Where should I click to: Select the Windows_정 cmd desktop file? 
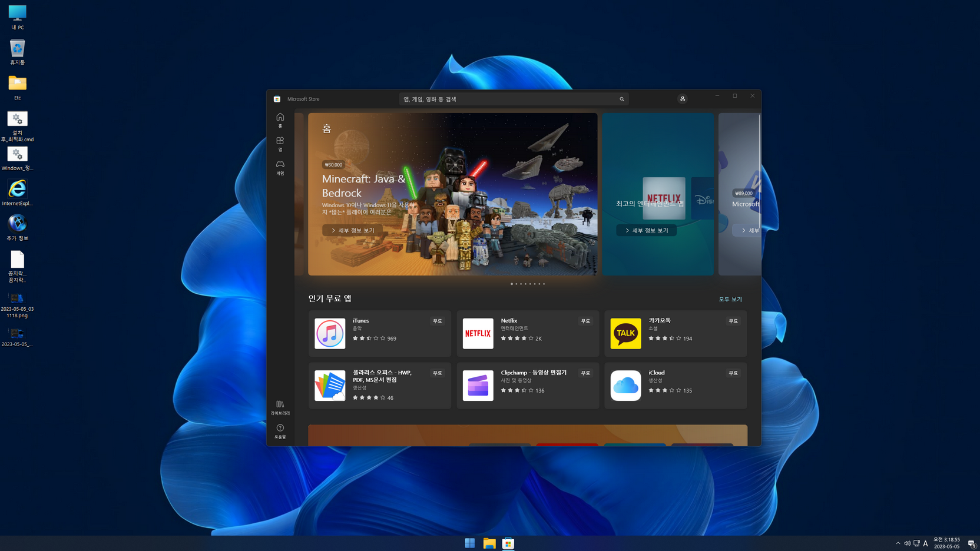17,158
